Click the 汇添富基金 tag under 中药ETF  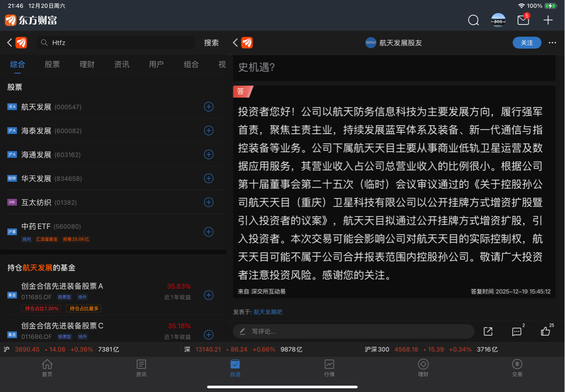pos(46,239)
